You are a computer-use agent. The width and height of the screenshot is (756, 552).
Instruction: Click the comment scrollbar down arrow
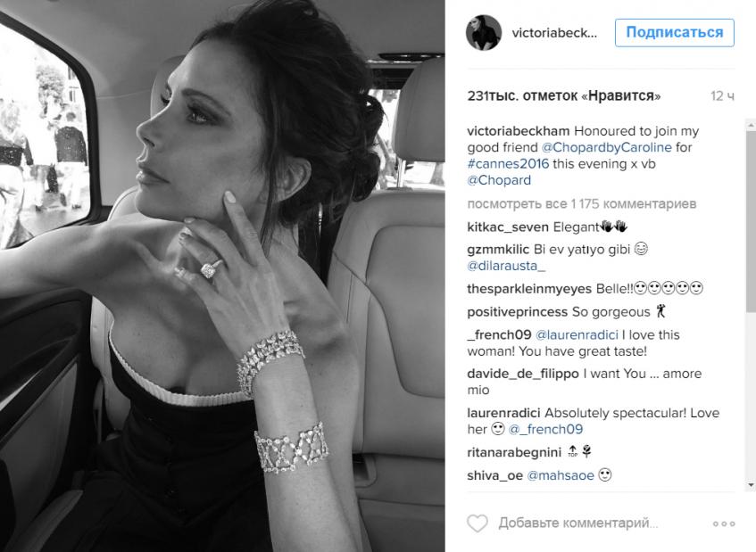(751, 484)
